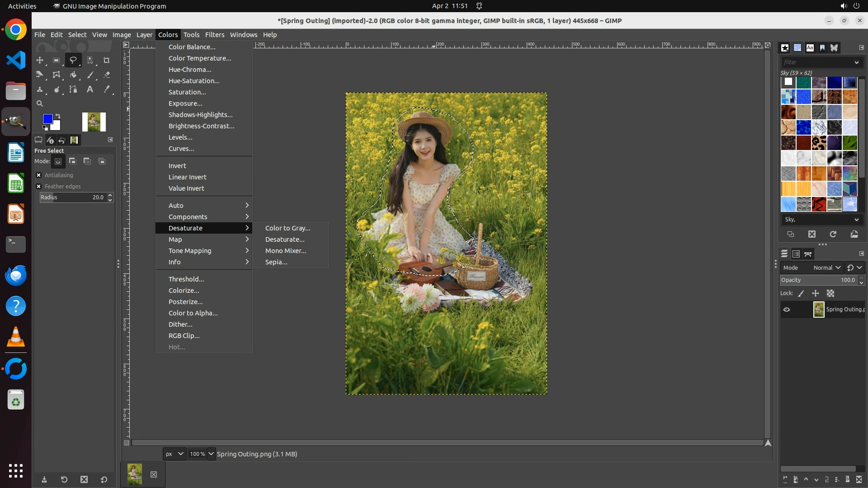Select the Paintbrush tool
The width and height of the screenshot is (868, 488).
pyautogui.click(x=90, y=75)
